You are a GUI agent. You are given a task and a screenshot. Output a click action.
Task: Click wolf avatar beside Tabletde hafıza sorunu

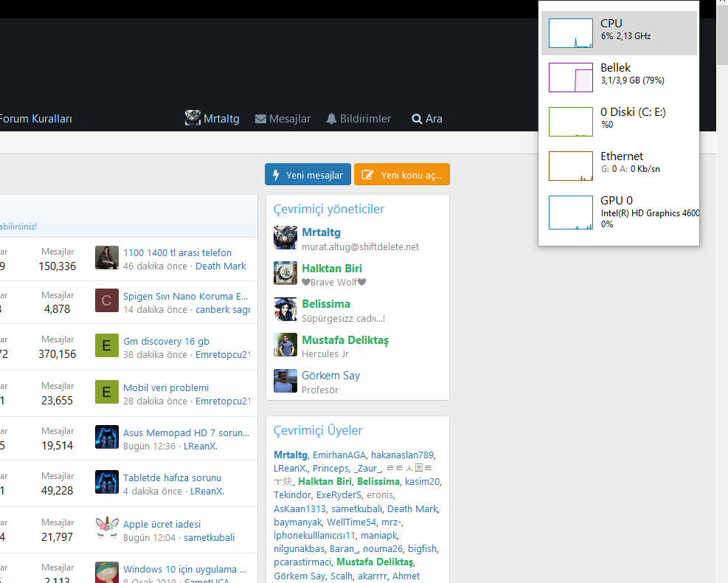(x=107, y=482)
